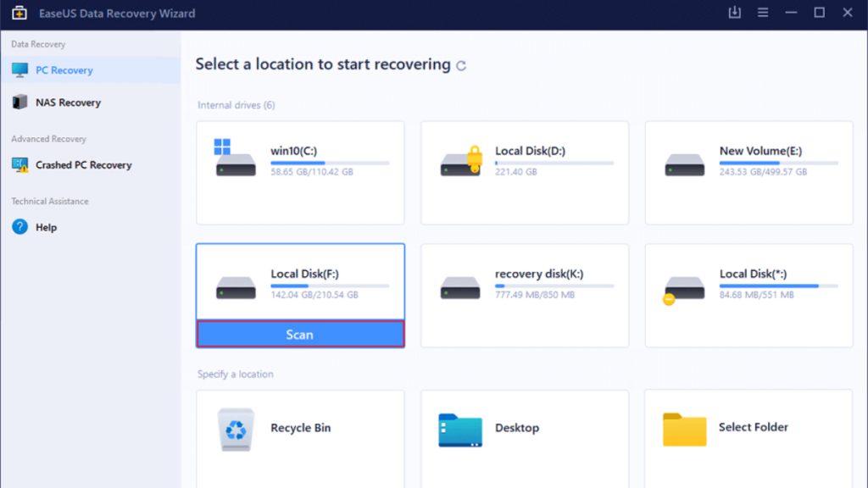Choose the New Volume(E:) drive icon
The height and width of the screenshot is (488, 868).
(x=684, y=164)
